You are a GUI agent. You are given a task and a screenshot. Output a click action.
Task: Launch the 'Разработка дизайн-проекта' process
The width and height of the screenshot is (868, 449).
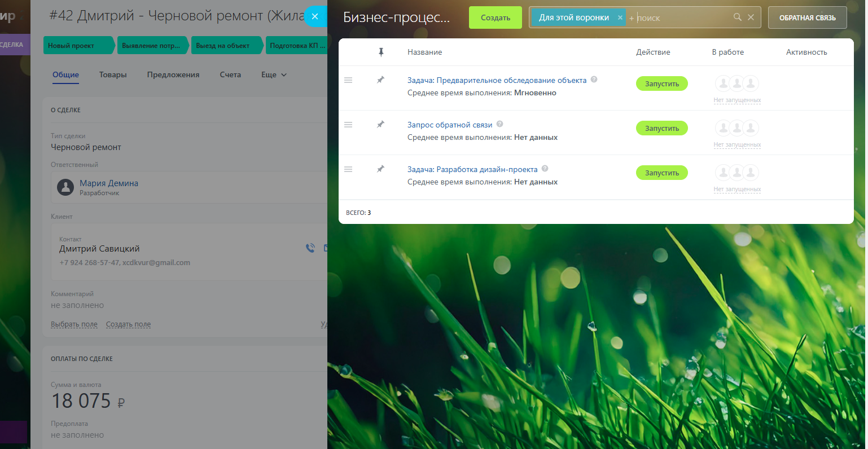(x=662, y=173)
